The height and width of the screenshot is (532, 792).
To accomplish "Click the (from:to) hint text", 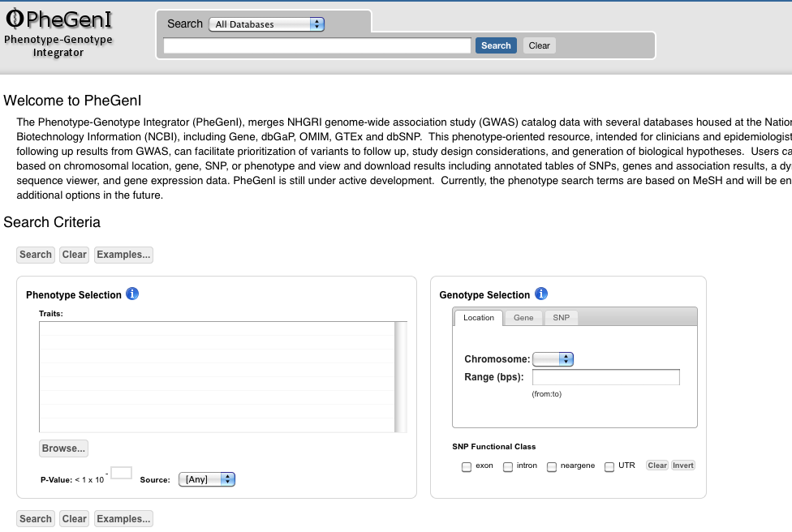I will pos(546,394).
